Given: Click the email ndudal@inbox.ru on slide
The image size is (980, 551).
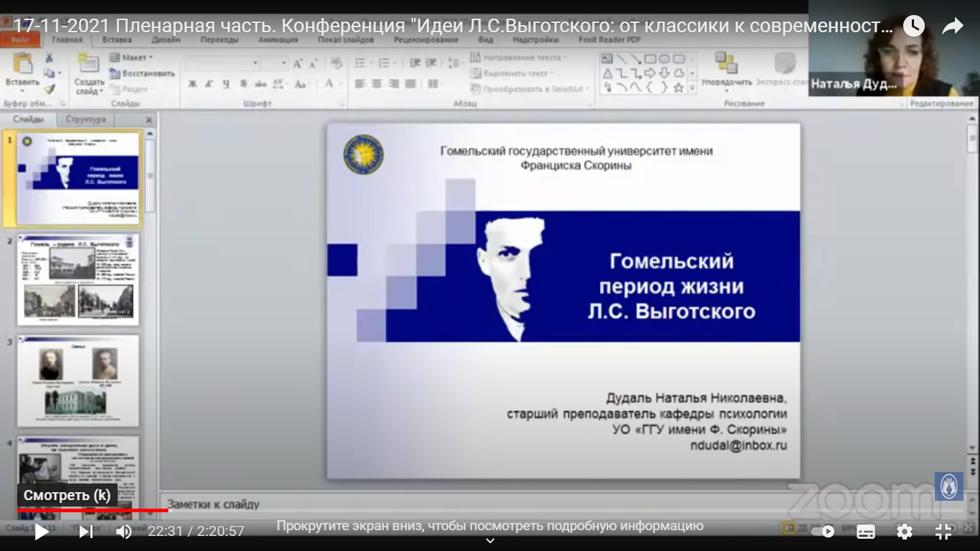Looking at the screenshot, I should click(738, 446).
